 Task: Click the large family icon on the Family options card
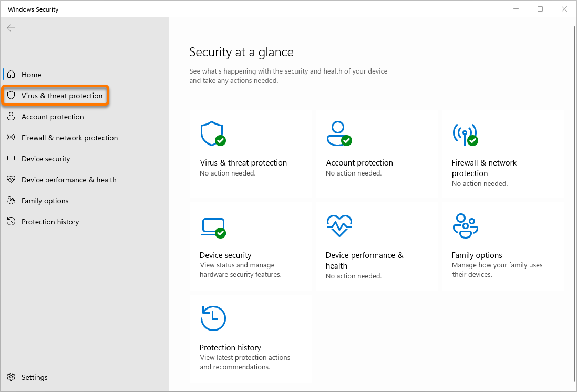pos(465,226)
